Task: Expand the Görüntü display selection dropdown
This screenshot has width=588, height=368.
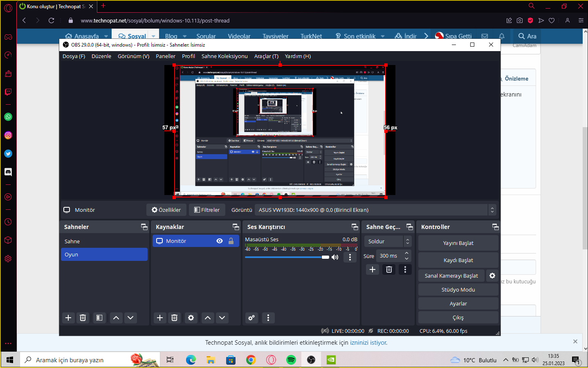Action: point(492,210)
